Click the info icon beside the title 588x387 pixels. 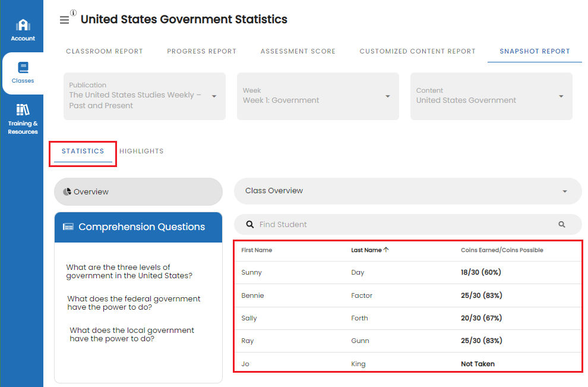(x=73, y=12)
